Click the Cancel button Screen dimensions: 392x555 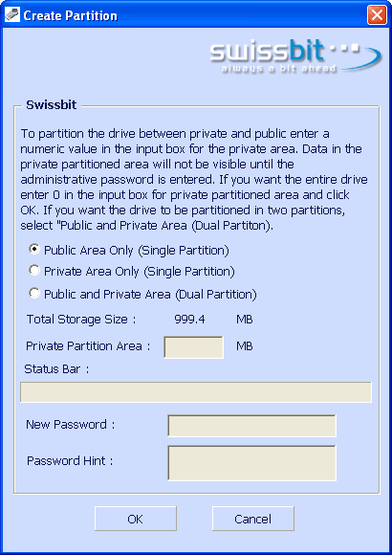click(253, 519)
